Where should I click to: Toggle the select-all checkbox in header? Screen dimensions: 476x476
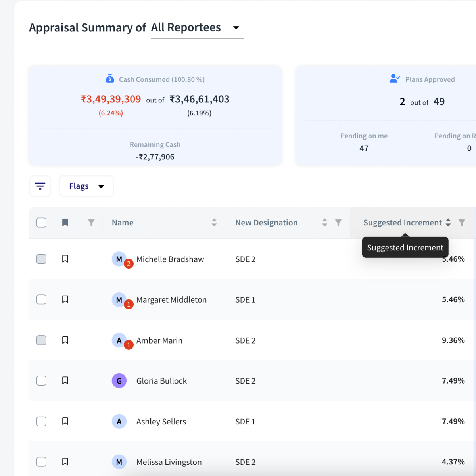(x=41, y=223)
